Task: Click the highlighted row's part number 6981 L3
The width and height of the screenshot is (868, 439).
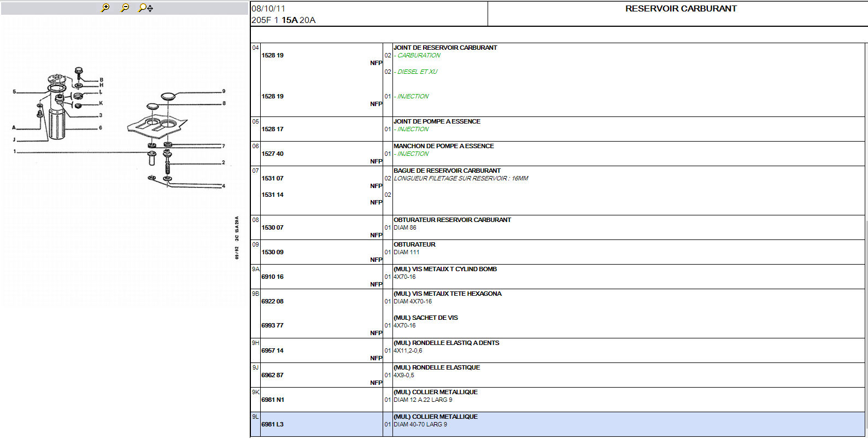Action: coord(272,425)
